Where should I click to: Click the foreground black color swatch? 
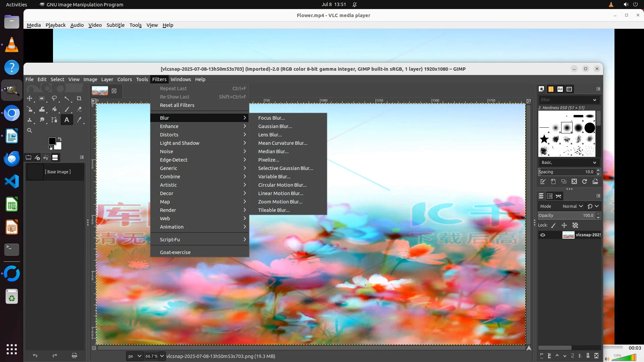(x=52, y=141)
